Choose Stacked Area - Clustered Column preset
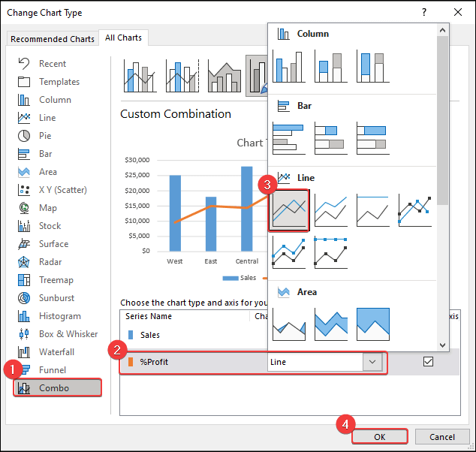The width and height of the screenshot is (476, 452). [x=224, y=76]
